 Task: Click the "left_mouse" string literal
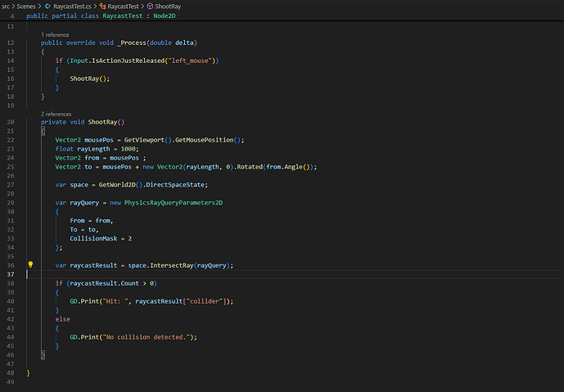click(190, 61)
